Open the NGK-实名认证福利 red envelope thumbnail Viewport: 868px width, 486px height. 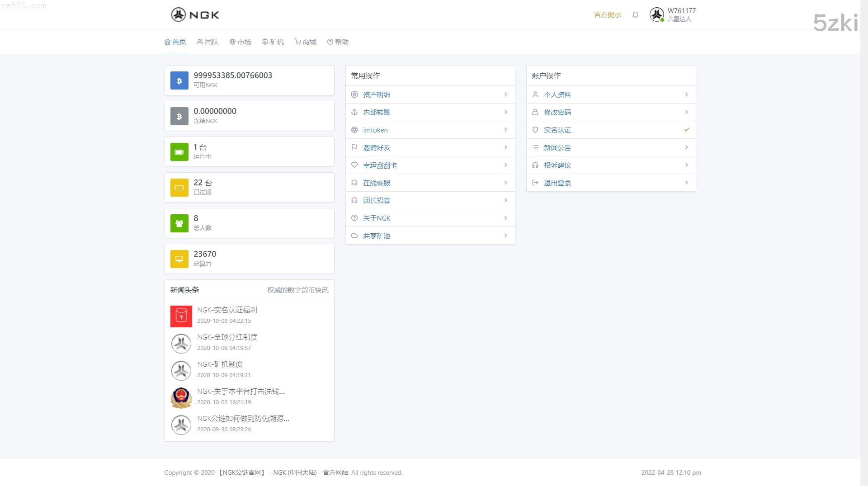181,316
